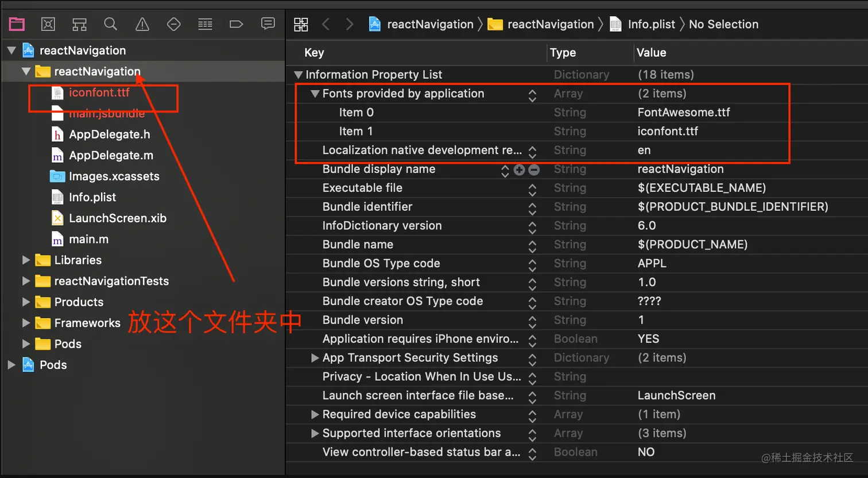The width and height of the screenshot is (868, 478).
Task: Collapse Fonts provided by application array
Action: pyautogui.click(x=315, y=94)
